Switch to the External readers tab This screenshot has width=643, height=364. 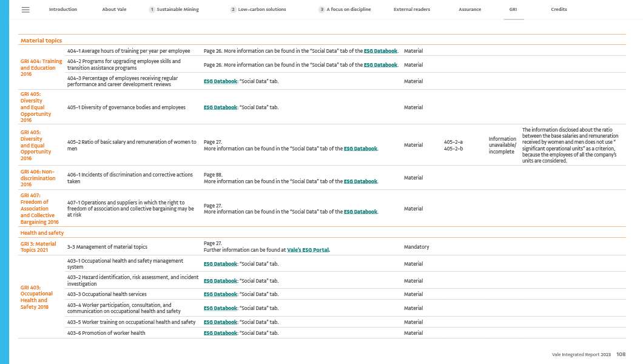(411, 10)
